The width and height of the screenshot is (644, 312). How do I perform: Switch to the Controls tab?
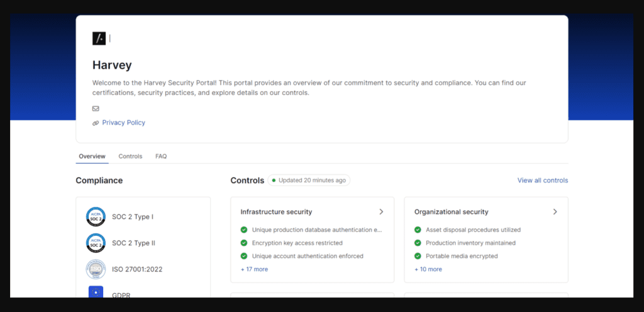click(x=130, y=157)
